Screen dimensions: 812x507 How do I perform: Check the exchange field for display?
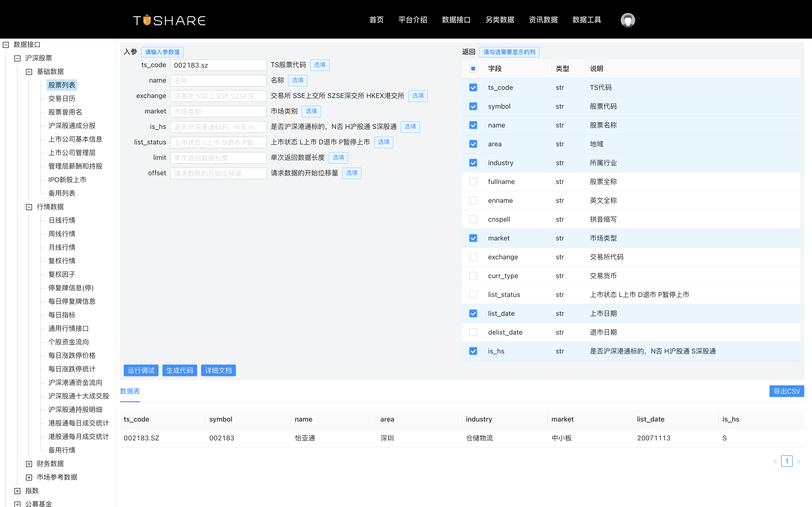(x=473, y=257)
